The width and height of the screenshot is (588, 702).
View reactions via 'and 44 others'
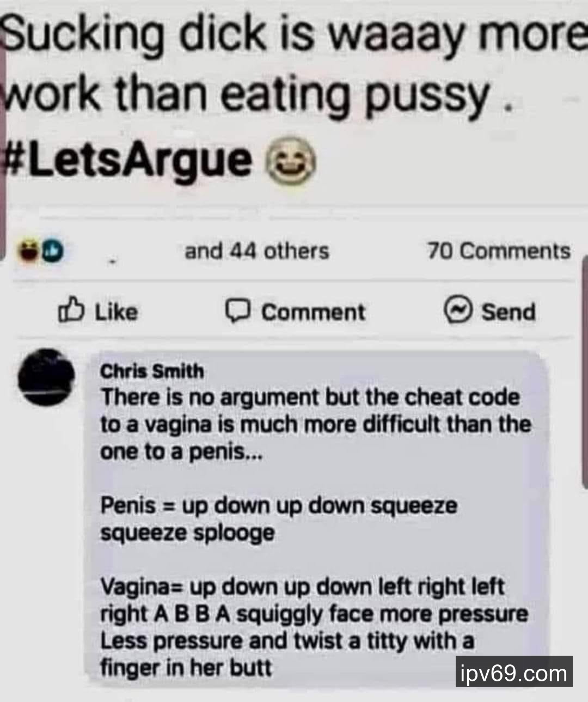[257, 251]
